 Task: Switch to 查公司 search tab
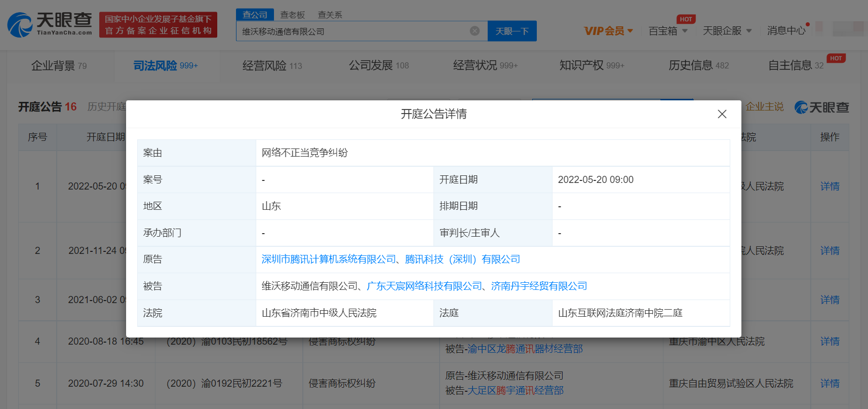[x=255, y=15]
